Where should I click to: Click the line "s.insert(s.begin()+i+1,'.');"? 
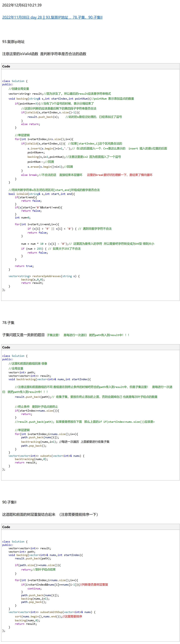pos(49,149)
